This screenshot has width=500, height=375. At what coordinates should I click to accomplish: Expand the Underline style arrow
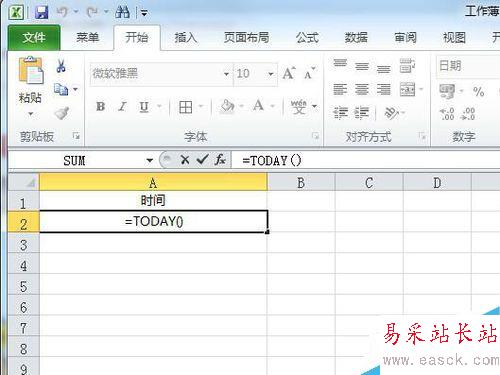(x=159, y=107)
